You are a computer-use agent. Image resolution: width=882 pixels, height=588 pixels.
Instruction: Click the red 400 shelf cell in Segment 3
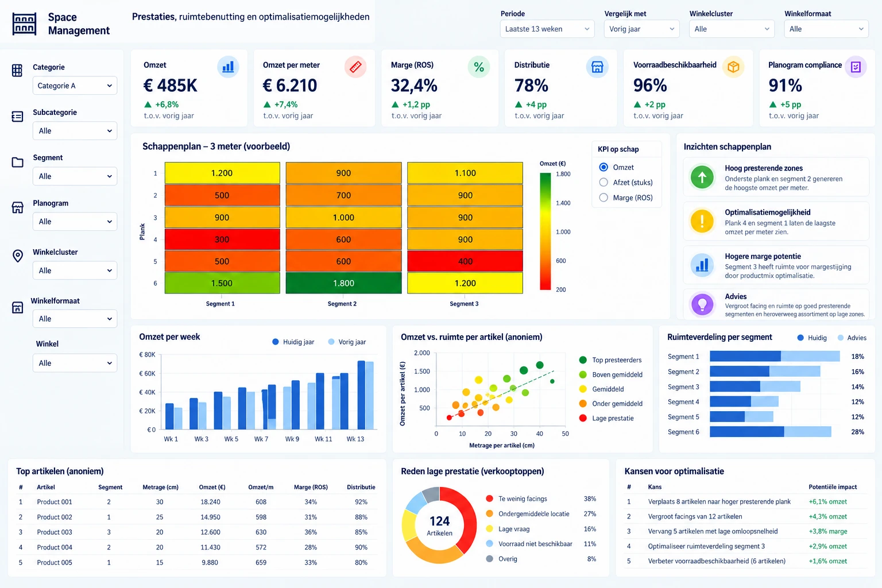[x=465, y=261]
